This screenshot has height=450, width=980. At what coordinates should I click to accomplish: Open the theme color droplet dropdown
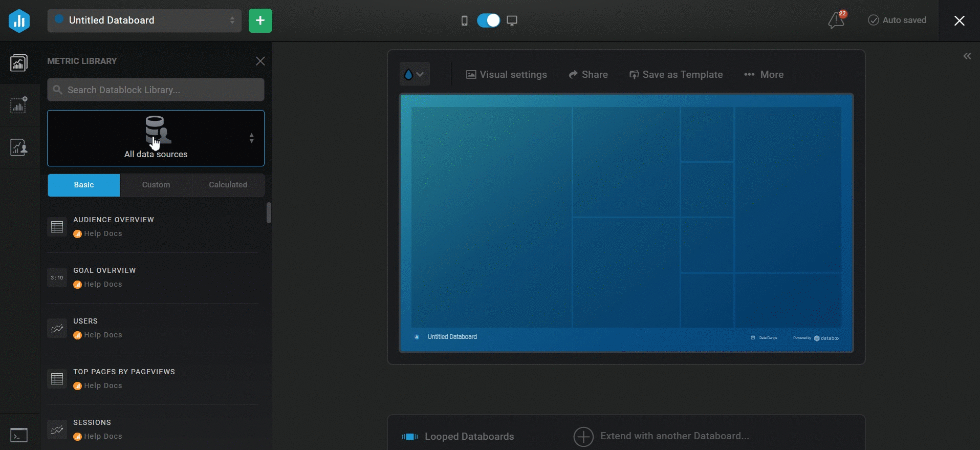(x=414, y=74)
